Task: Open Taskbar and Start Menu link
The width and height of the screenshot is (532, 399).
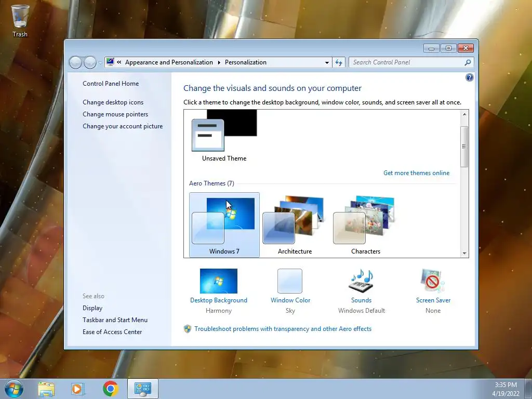Action: (x=115, y=320)
